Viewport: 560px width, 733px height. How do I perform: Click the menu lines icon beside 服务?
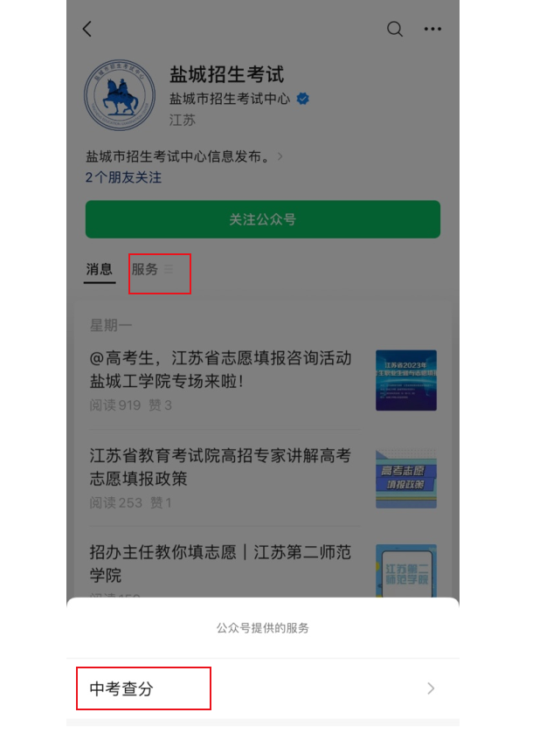169,269
